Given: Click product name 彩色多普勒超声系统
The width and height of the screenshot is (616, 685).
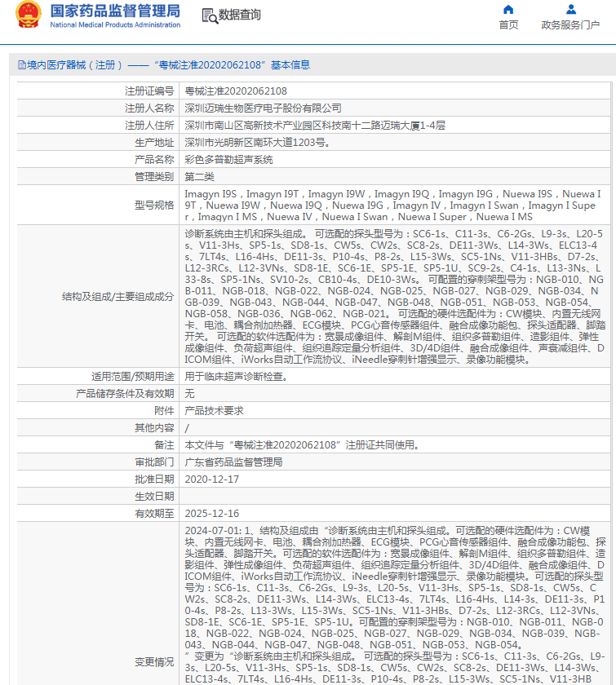Looking at the screenshot, I should pyautogui.click(x=228, y=160).
